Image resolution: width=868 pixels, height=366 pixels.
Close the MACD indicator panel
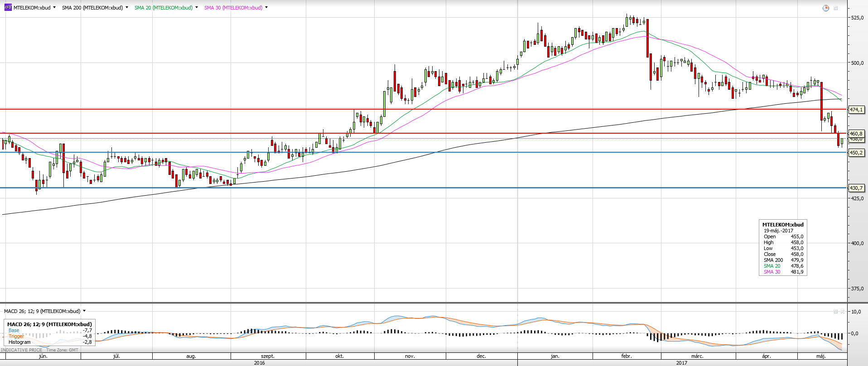[843, 311]
